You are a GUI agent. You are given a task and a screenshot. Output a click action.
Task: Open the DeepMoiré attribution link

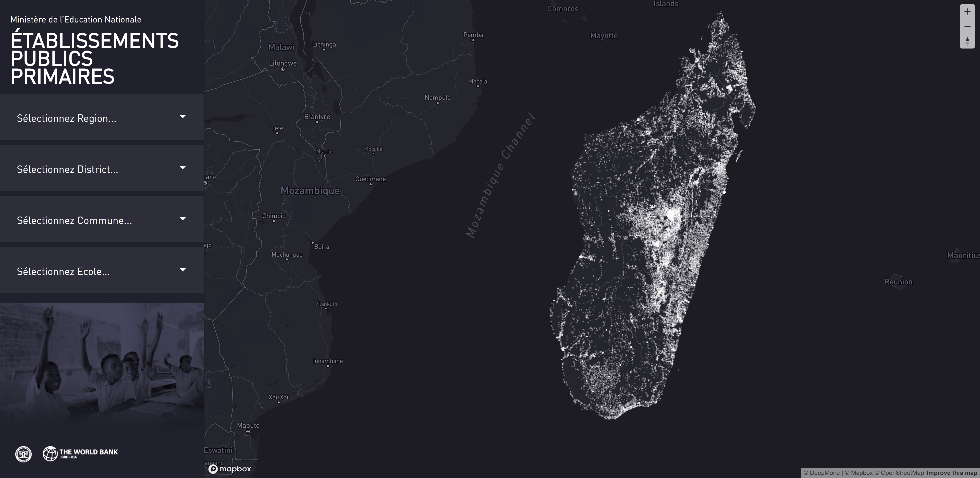point(821,473)
